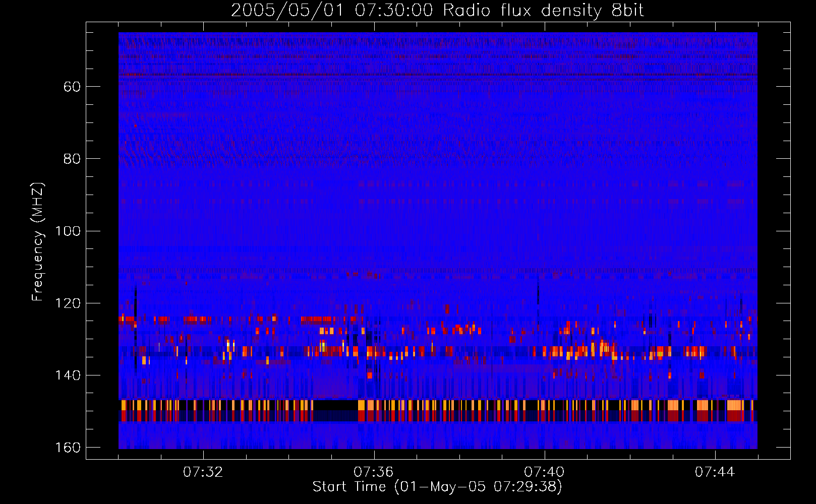Click the 07:44 time tick label
Screen dimensions: 816x504
[715, 472]
